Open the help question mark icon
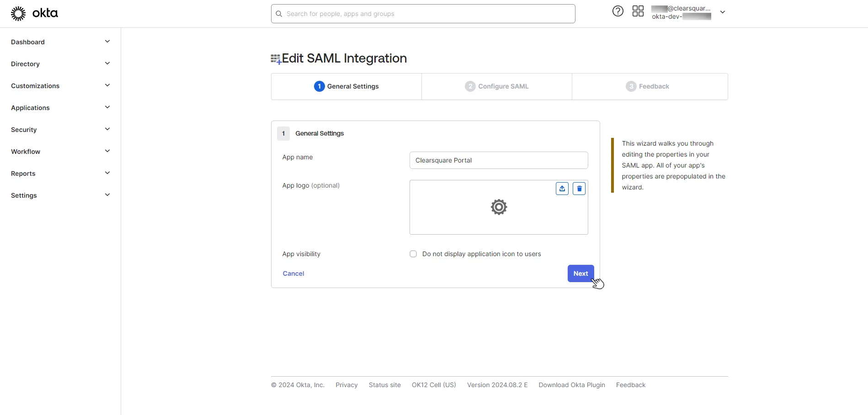868x415 pixels. (618, 11)
